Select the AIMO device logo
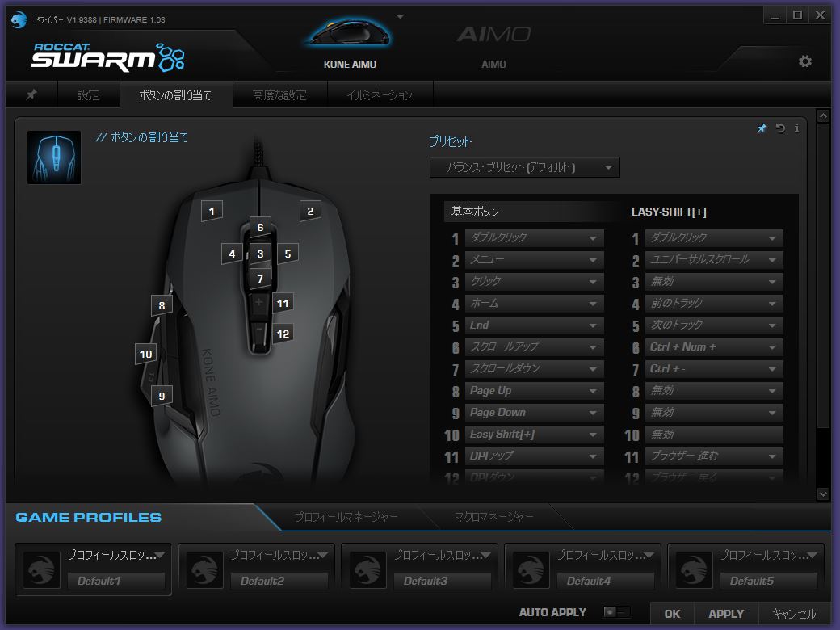This screenshot has width=840, height=630. coord(493,34)
